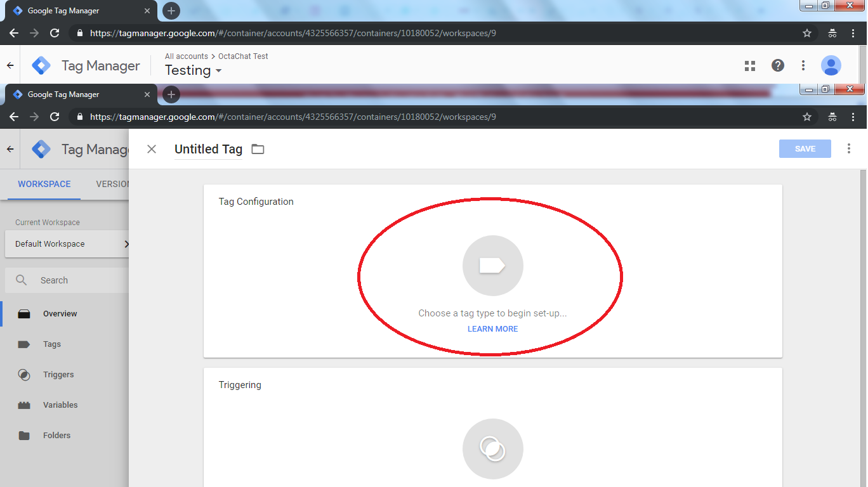Click the sidebar Search field
The image size is (868, 487).
pyautogui.click(x=67, y=280)
